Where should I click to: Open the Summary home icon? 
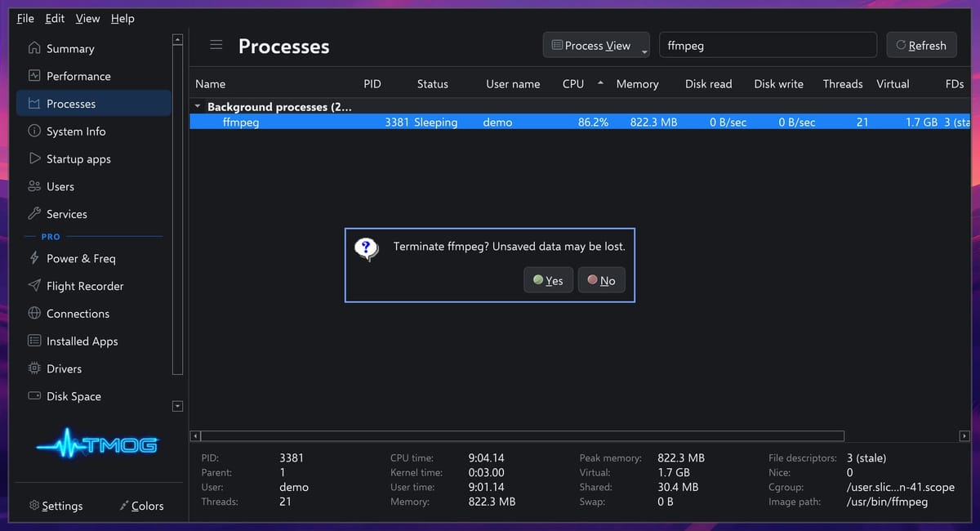point(33,48)
